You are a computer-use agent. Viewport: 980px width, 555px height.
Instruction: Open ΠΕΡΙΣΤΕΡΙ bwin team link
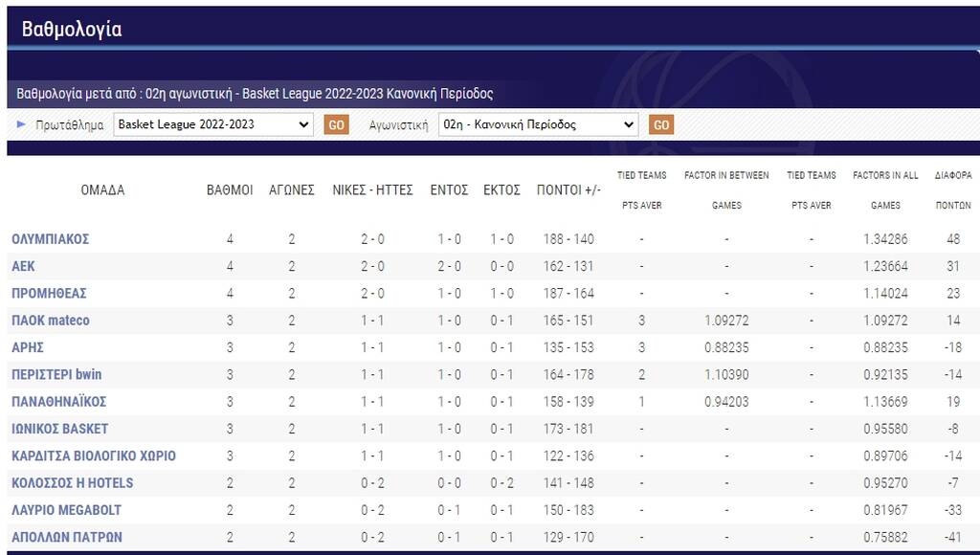click(x=56, y=374)
